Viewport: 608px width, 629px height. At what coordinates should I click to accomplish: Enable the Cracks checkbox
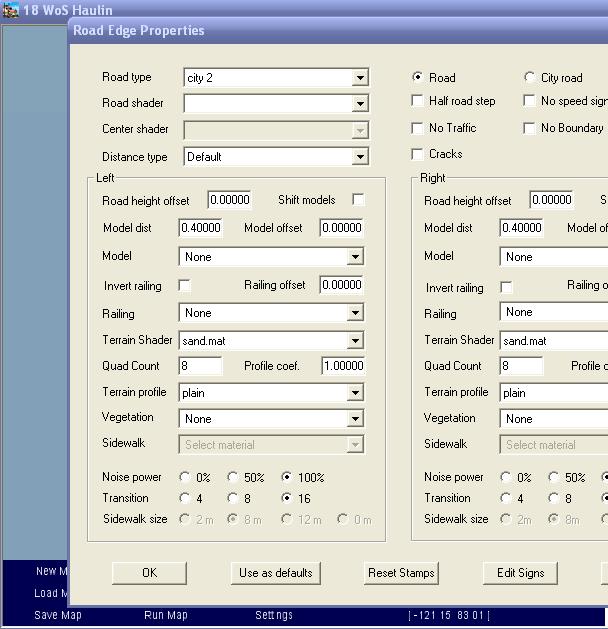click(x=418, y=154)
